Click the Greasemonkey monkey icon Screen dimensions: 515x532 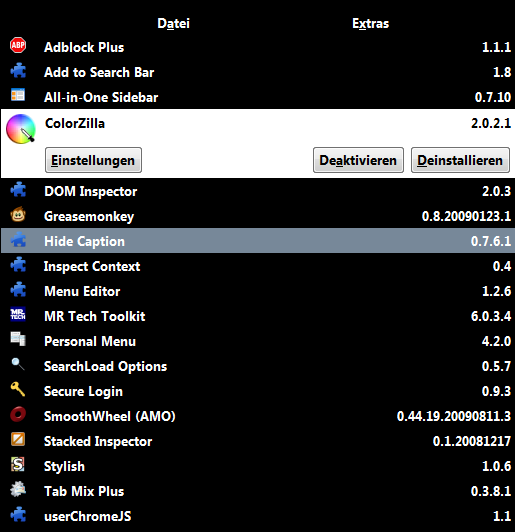click(18, 214)
